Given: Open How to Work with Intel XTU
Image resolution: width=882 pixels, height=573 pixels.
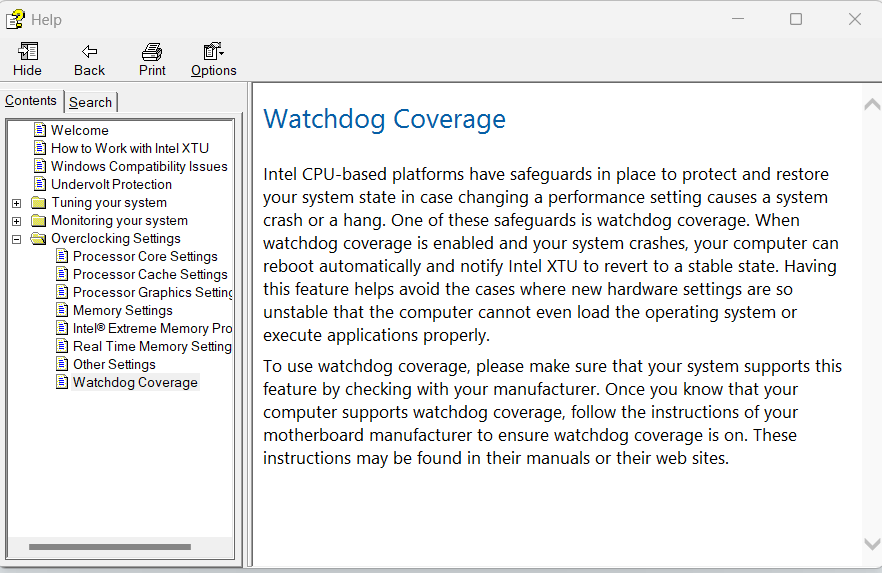Looking at the screenshot, I should (x=130, y=148).
